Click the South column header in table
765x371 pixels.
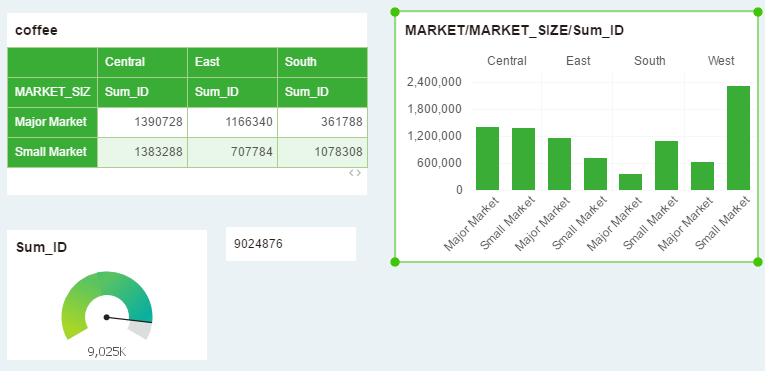click(322, 62)
